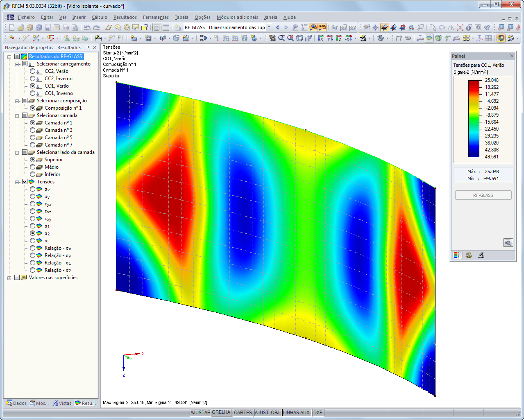Open the panel print magnifier icon
Screen dimensions: 524x420
tap(508, 242)
